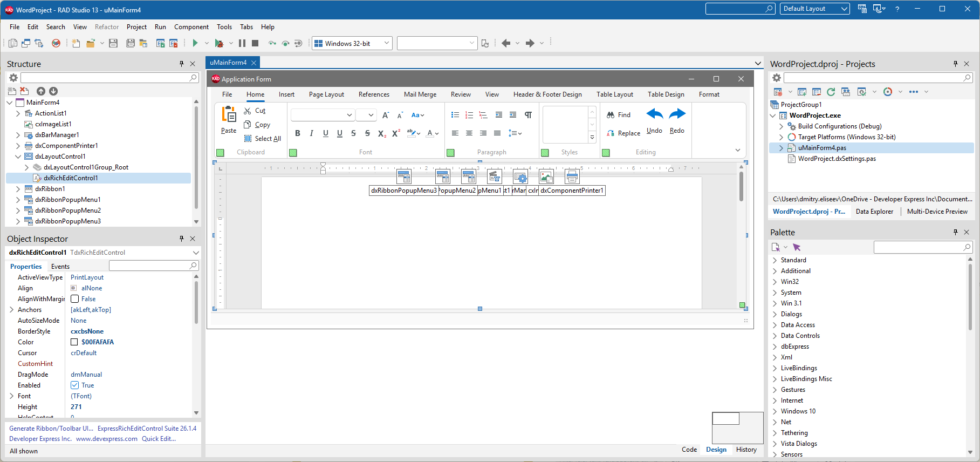Click the Grow Font icon
Viewport: 980px width, 462px height.
tap(386, 115)
